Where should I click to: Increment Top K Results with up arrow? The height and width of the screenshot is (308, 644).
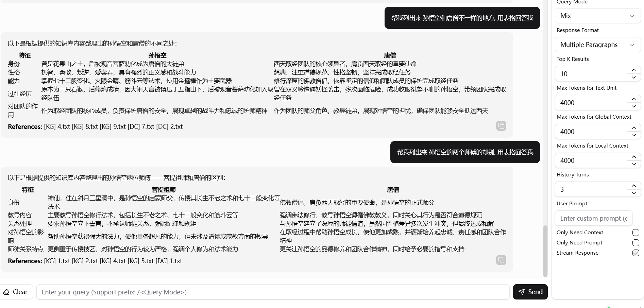(x=633, y=70)
